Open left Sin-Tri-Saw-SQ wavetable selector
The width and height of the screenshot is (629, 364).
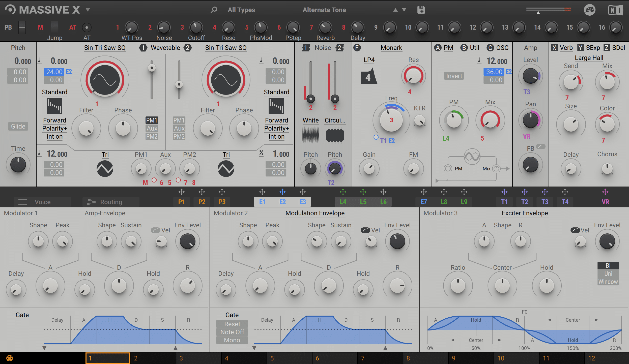coord(105,48)
